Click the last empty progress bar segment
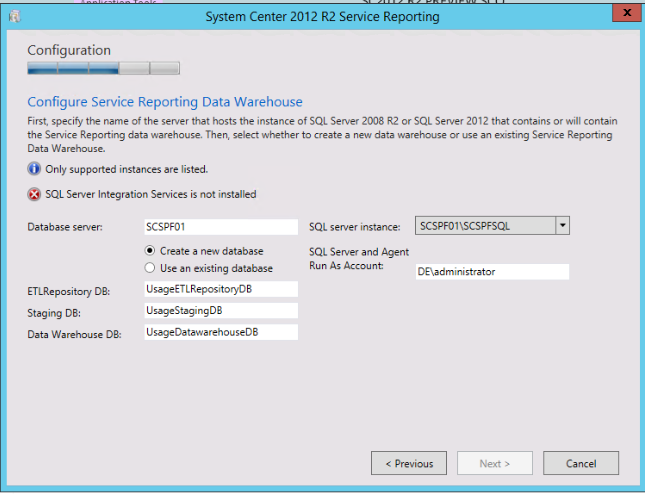The image size is (645, 494). tap(165, 69)
